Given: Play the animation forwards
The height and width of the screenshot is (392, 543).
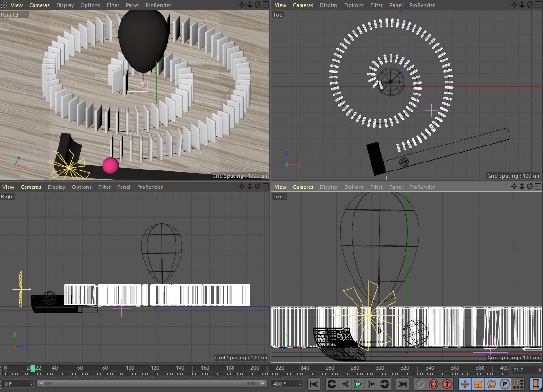Looking at the screenshot, I should (x=358, y=384).
